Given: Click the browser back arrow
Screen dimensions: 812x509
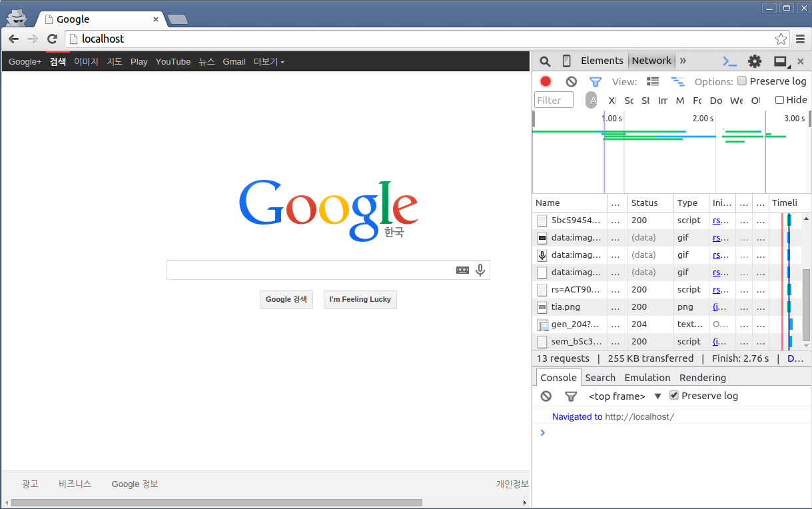Looking at the screenshot, I should [13, 39].
